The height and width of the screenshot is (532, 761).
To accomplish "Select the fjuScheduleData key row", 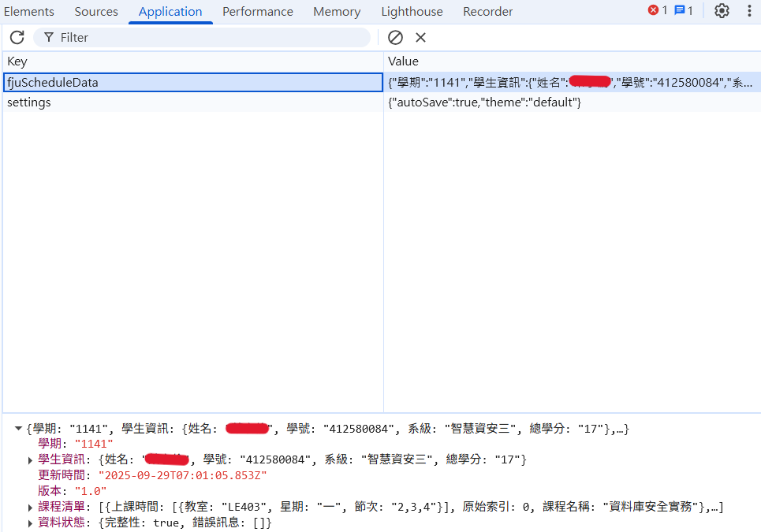I will [x=193, y=83].
